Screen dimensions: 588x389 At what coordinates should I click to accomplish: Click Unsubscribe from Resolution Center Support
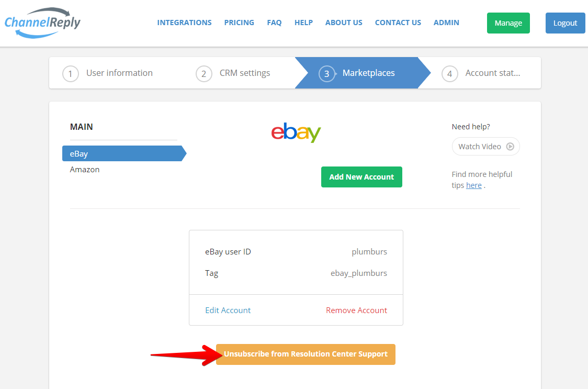tap(306, 354)
